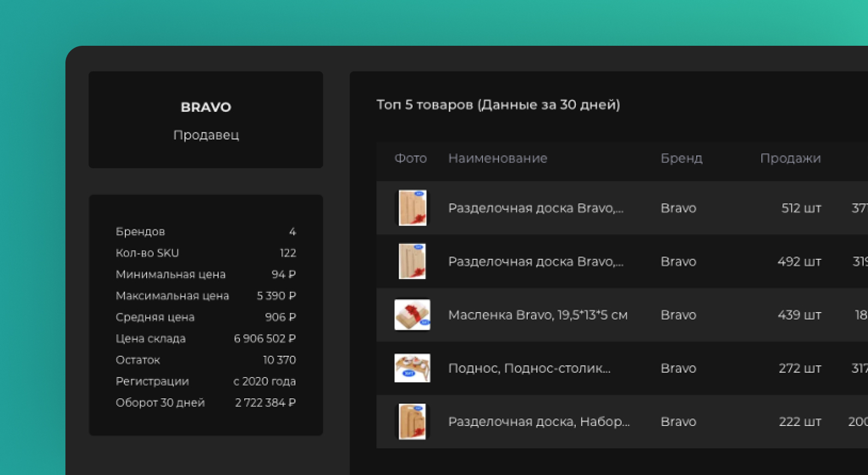Click the Бренд column header

(x=681, y=158)
